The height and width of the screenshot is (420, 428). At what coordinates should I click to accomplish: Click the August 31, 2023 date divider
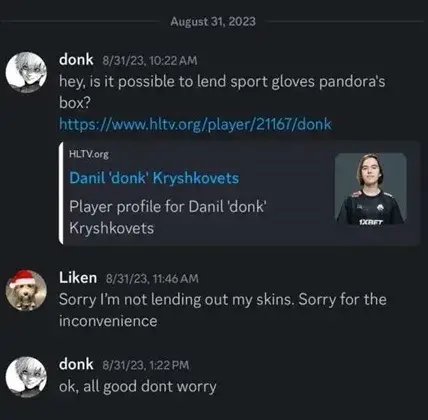(213, 22)
